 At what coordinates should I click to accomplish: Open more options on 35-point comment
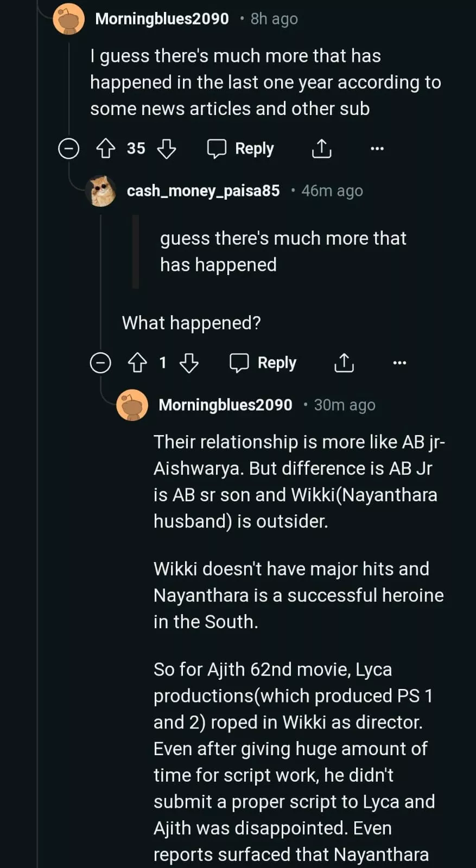tap(377, 148)
